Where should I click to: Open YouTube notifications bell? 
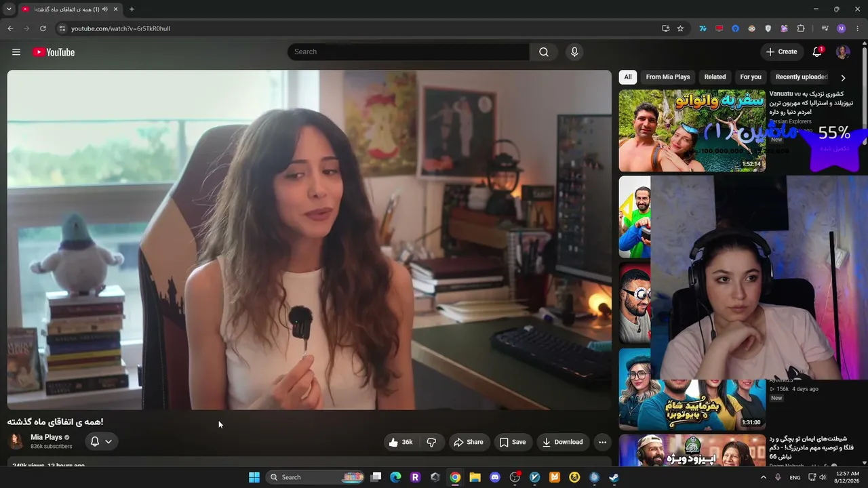click(x=817, y=52)
